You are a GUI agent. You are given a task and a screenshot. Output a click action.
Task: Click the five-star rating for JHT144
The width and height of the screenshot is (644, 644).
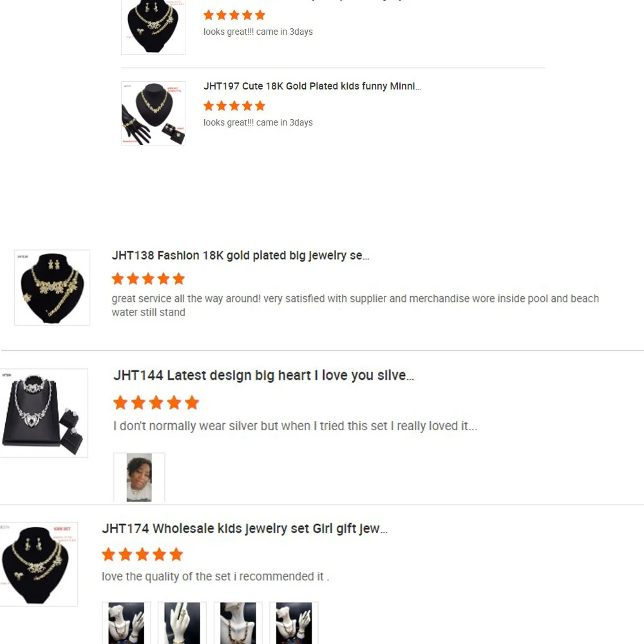156,402
